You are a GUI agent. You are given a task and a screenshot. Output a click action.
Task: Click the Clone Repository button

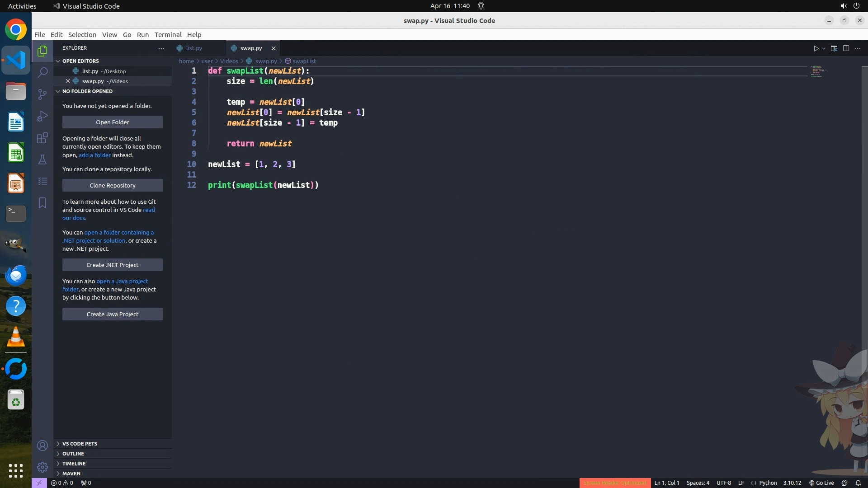(112, 185)
